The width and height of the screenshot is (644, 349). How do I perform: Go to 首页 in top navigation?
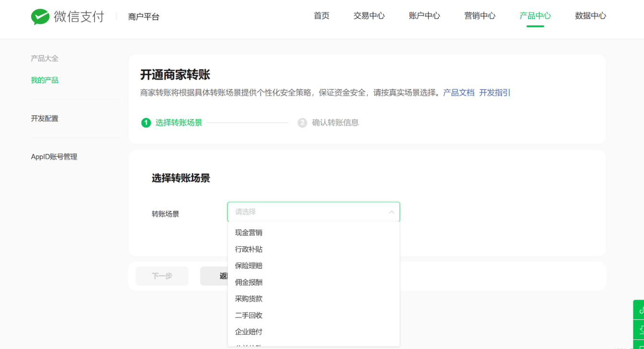(321, 16)
